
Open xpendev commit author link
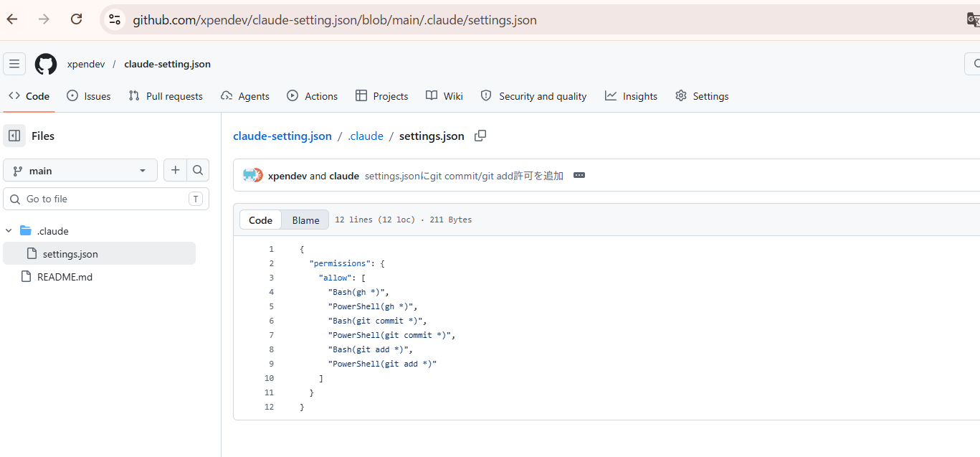tap(287, 176)
